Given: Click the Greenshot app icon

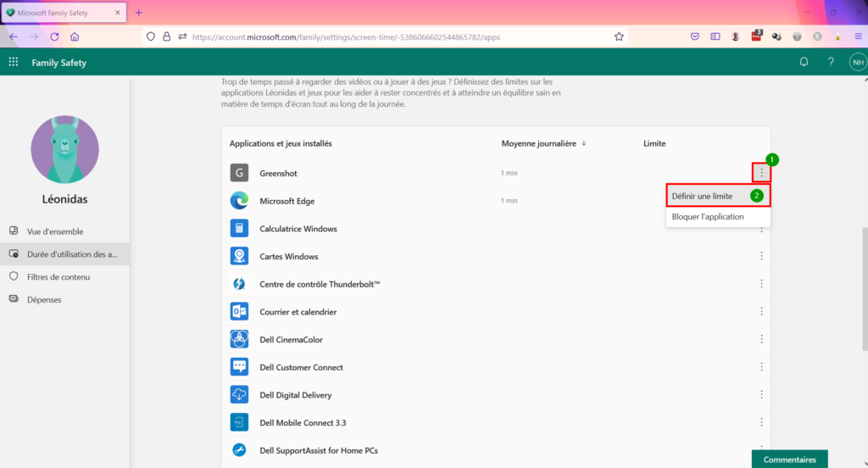Looking at the screenshot, I should [239, 173].
